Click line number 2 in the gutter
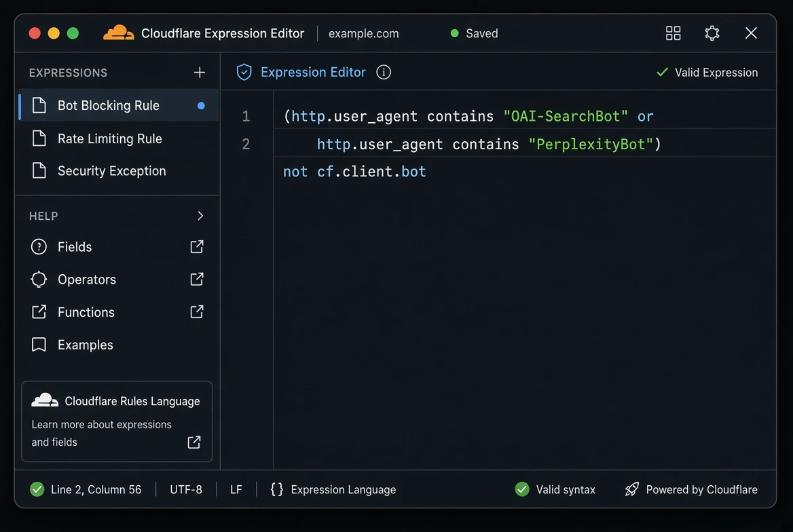 tap(246, 144)
